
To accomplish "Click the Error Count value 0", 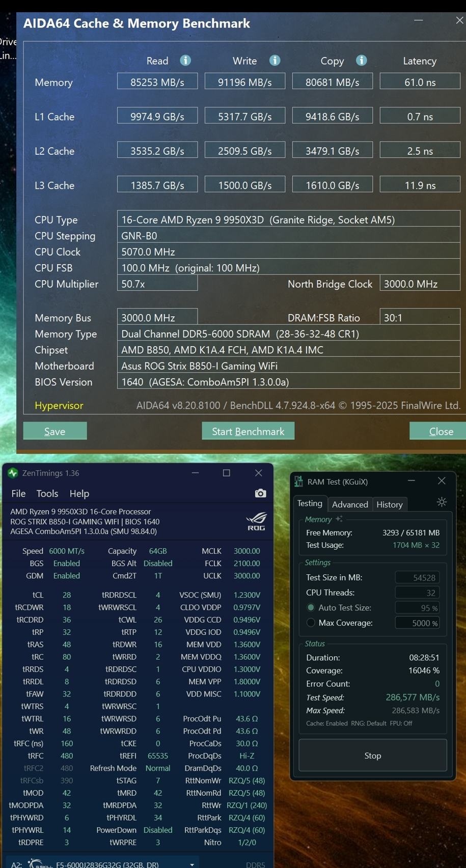I will [x=437, y=684].
